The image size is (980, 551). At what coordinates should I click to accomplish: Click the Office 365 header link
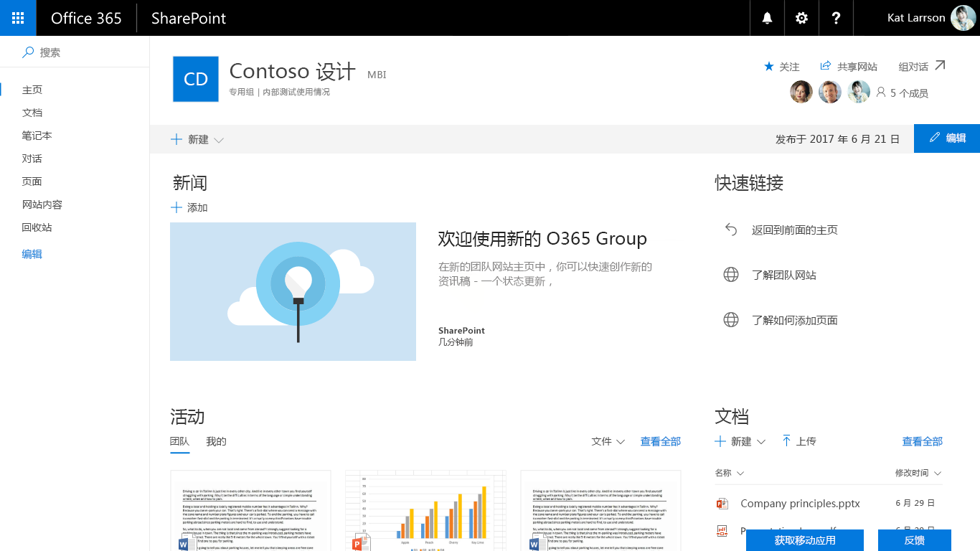(86, 18)
